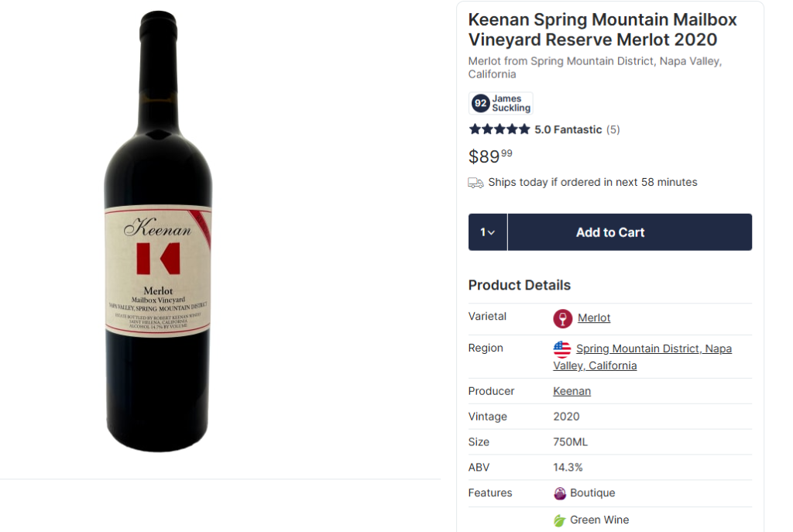Click the James Suckling 92 score badge
Image resolution: width=793 pixels, height=532 pixels.
[500, 103]
